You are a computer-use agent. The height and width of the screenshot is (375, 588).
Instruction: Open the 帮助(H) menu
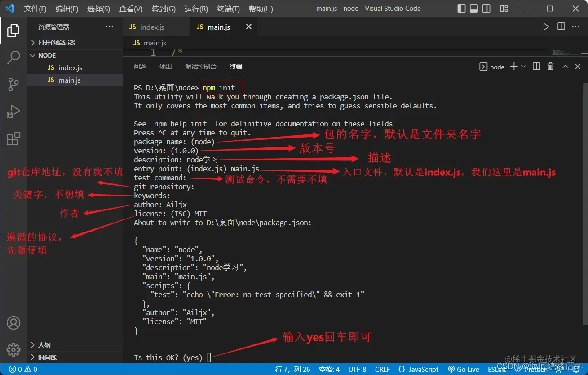coord(261,9)
